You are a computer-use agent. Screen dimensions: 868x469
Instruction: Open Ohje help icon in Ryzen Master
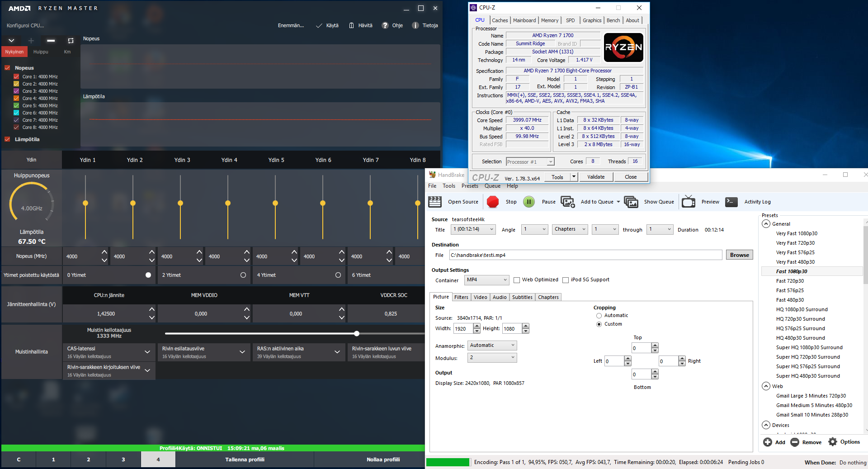[x=385, y=25]
